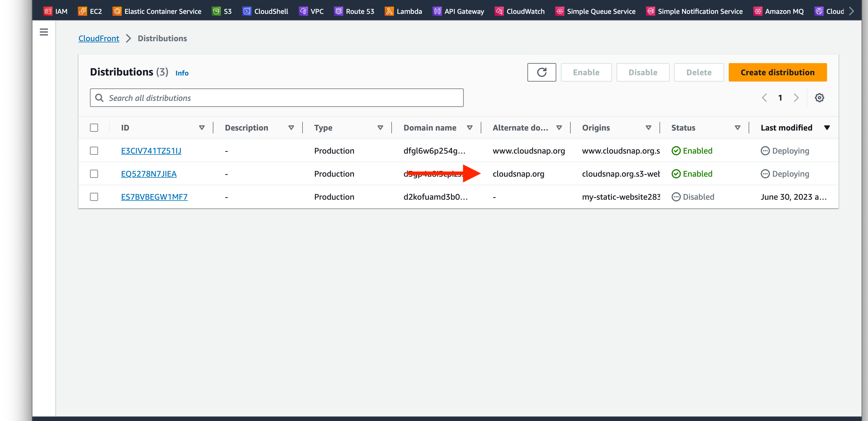Select all distributions with header checkbox
The image size is (868, 421).
[x=94, y=128]
